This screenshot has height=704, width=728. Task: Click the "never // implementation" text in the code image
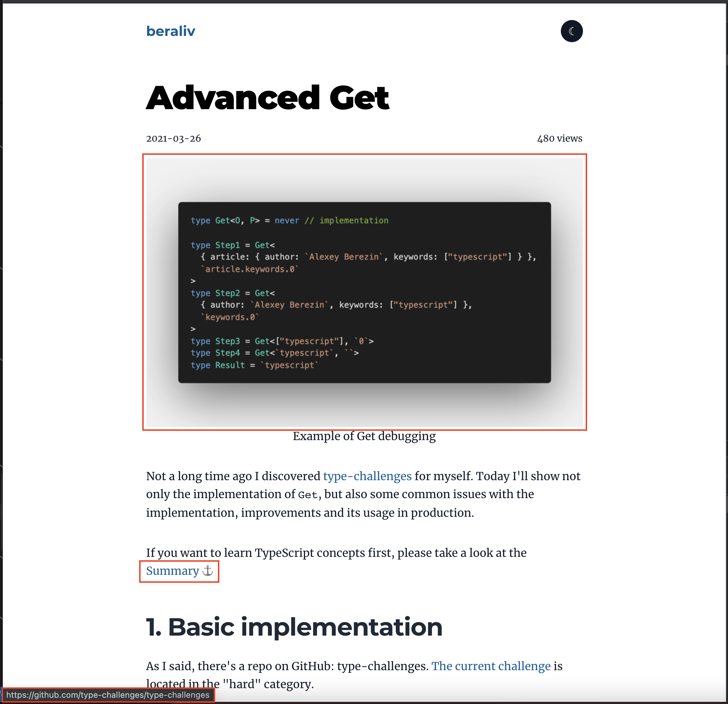click(x=331, y=221)
